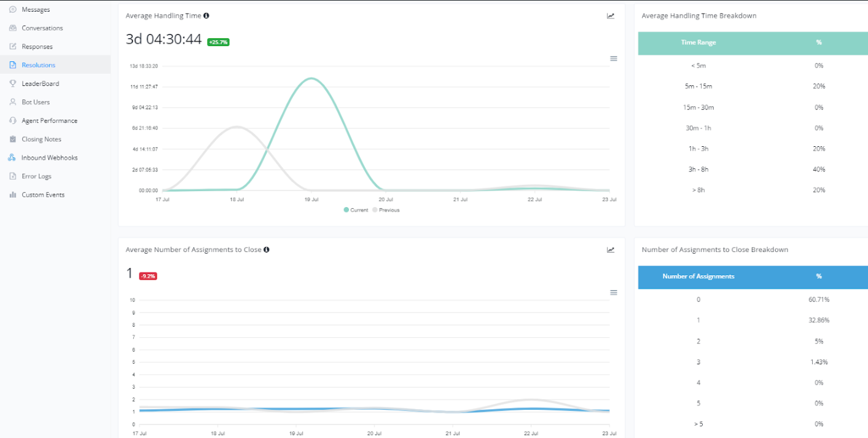The width and height of the screenshot is (868, 438).
Task: Toggle the Current series in chart legend
Action: [356, 210]
